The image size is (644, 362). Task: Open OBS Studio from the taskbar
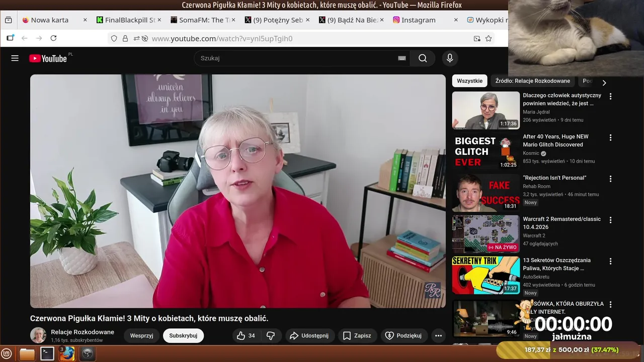(88, 354)
